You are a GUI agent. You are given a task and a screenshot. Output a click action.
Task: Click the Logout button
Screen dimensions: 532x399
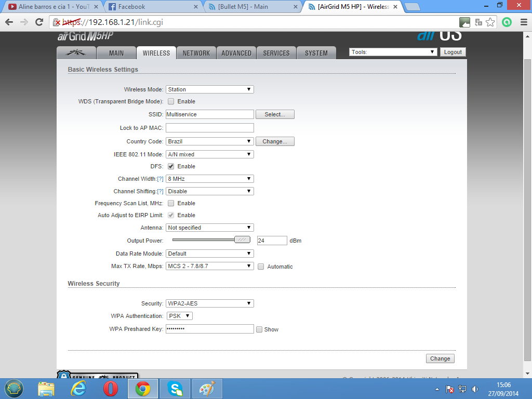453,52
